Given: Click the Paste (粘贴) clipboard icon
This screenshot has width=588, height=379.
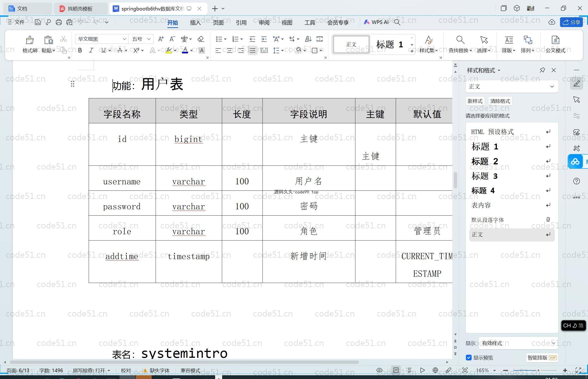Looking at the screenshot, I should pos(48,40).
